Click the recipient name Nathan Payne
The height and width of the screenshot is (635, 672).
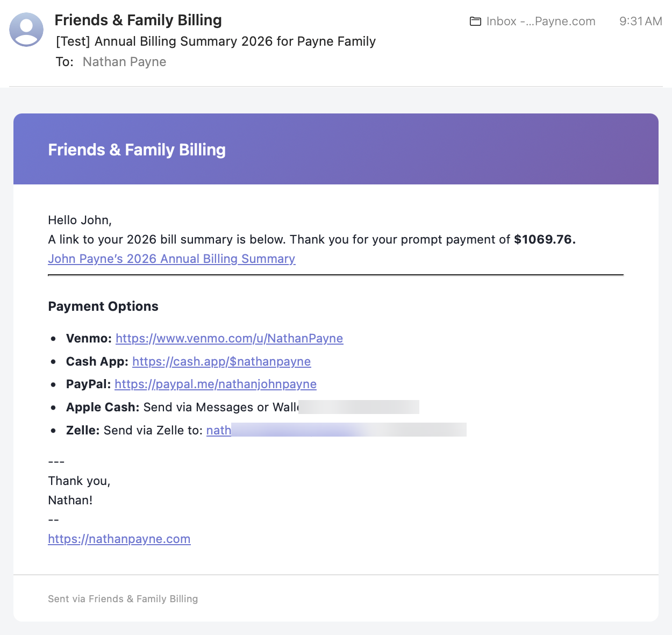coord(124,62)
